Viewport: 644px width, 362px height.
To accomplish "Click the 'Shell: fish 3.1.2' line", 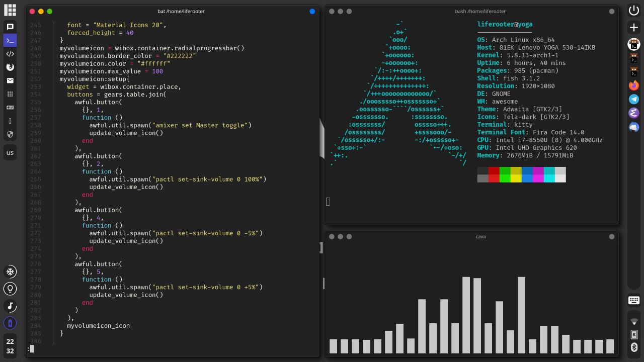I will pyautogui.click(x=508, y=78).
